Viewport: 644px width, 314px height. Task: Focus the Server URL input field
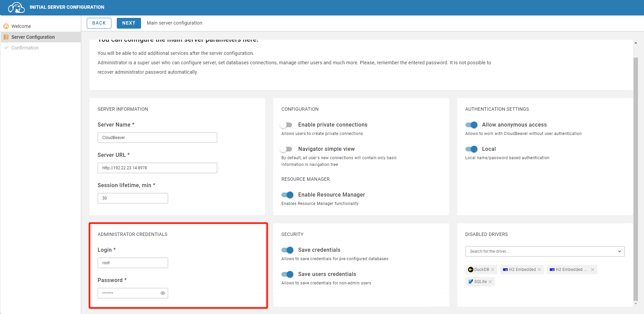(157, 168)
